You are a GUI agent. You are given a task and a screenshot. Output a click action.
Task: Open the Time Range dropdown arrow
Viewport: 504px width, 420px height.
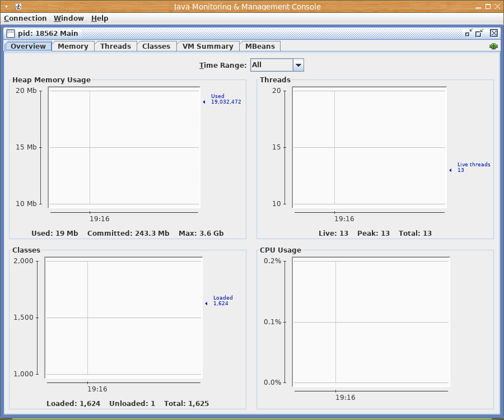(x=298, y=65)
